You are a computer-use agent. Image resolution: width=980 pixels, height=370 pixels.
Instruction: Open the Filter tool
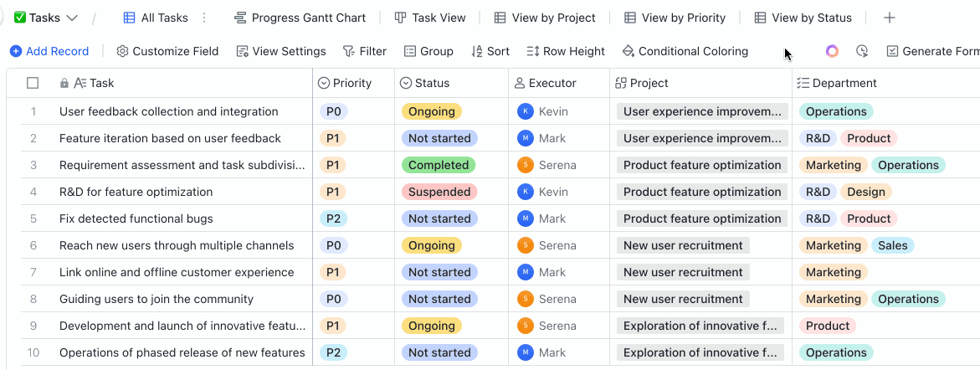coord(364,51)
